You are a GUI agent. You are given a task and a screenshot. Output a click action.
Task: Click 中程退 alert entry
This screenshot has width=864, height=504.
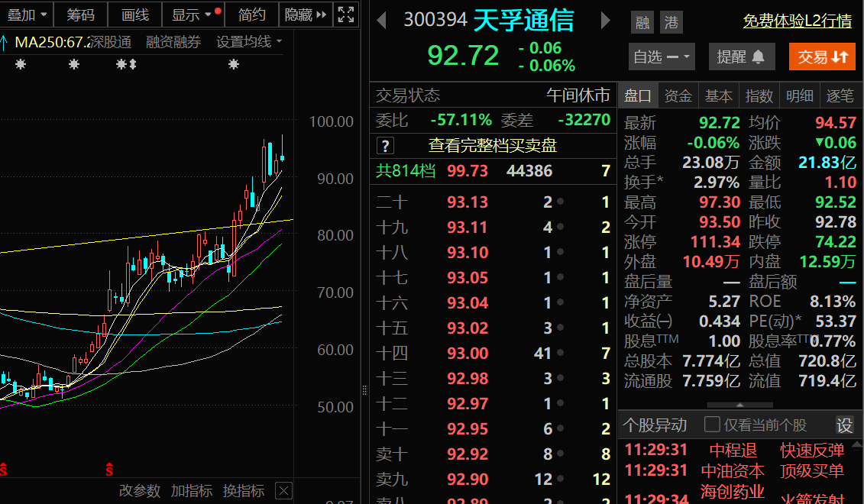733,451
